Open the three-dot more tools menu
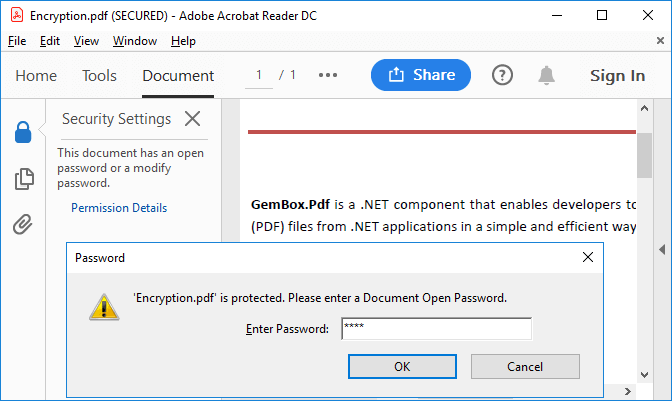672x401 pixels. [328, 75]
